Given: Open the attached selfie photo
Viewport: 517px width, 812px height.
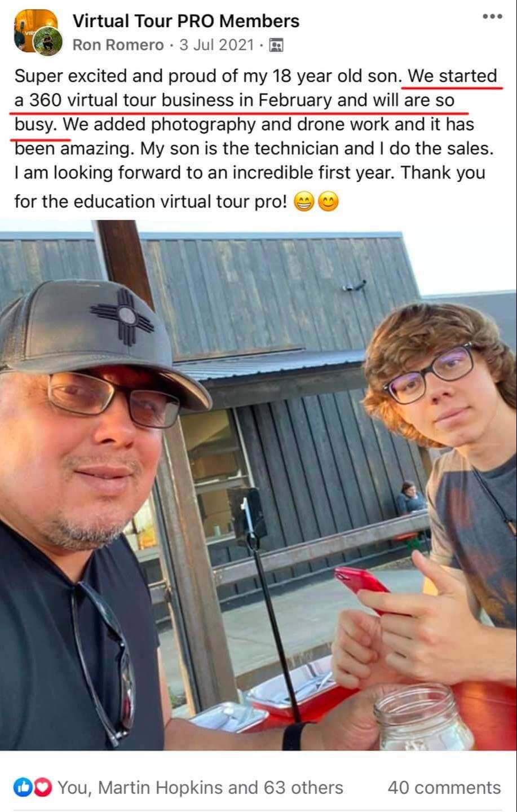Looking at the screenshot, I should click(x=258, y=485).
